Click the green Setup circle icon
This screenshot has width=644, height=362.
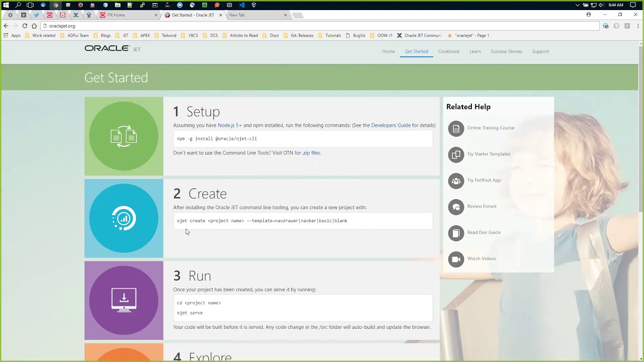[x=124, y=136]
